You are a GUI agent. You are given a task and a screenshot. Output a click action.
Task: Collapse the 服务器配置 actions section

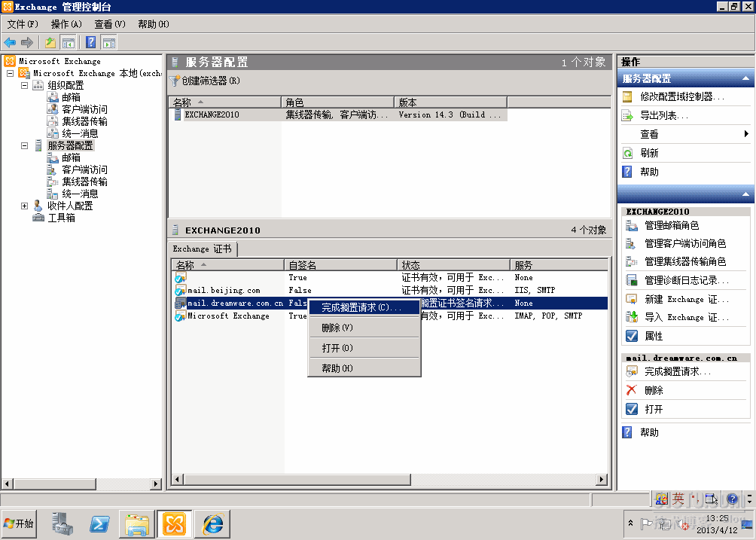coord(745,78)
